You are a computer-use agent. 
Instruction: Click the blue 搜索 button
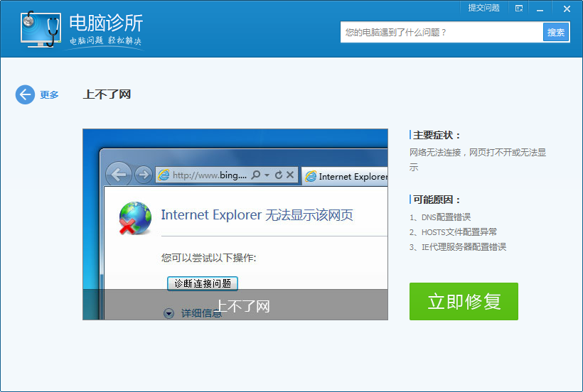coord(556,32)
